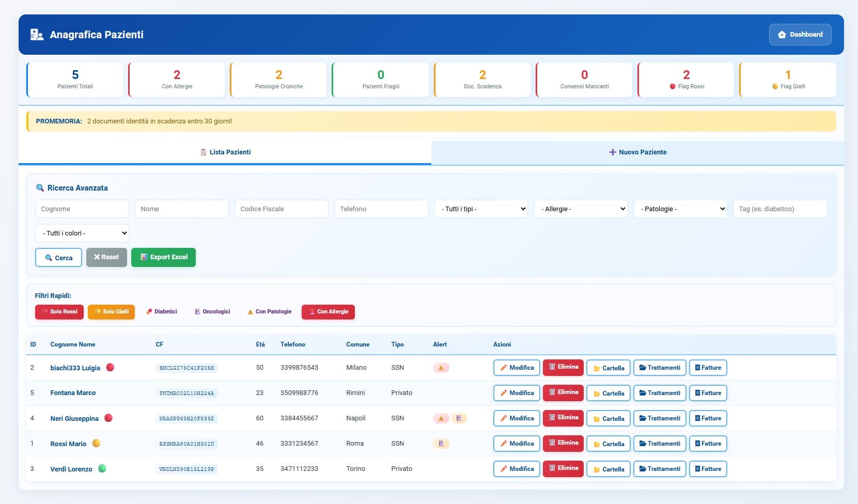Expand the Tutti i colori dropdown
The image size is (858, 504).
[x=82, y=233]
